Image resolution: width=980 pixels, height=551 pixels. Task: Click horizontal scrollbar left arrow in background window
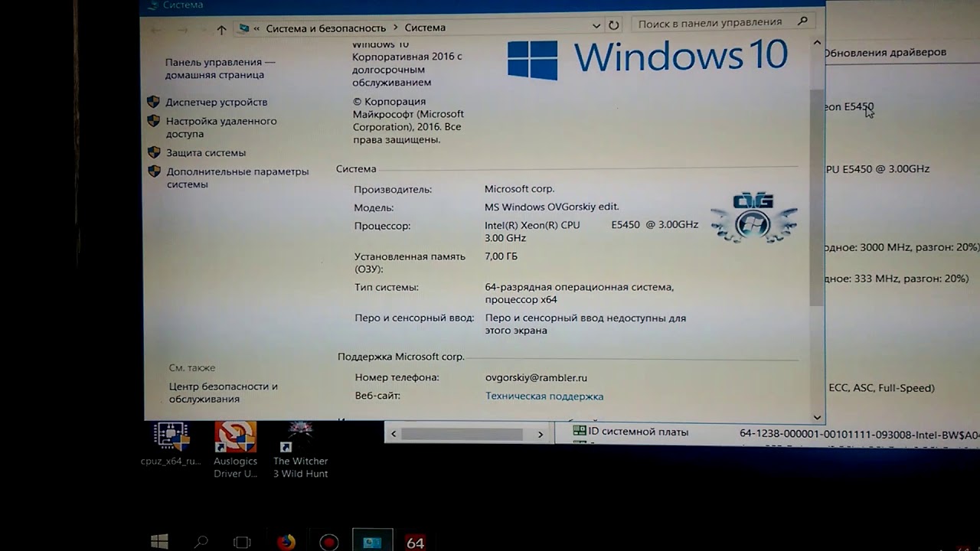click(x=394, y=434)
